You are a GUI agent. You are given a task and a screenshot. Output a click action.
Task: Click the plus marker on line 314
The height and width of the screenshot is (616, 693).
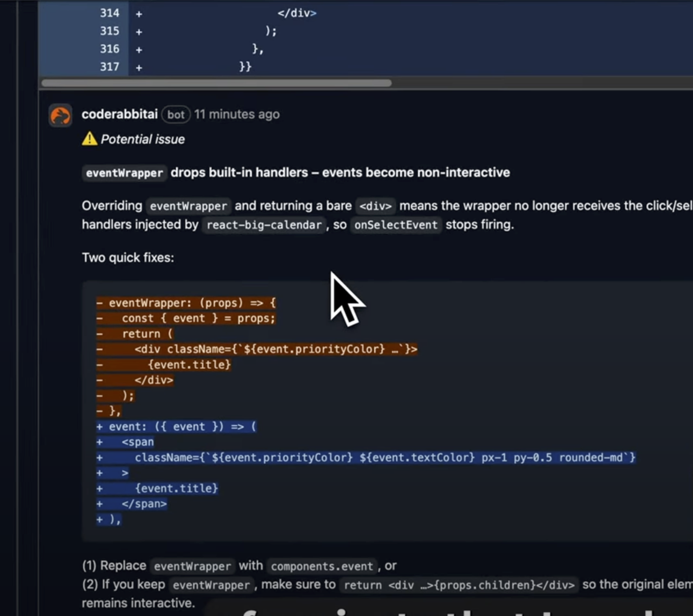coord(139,14)
